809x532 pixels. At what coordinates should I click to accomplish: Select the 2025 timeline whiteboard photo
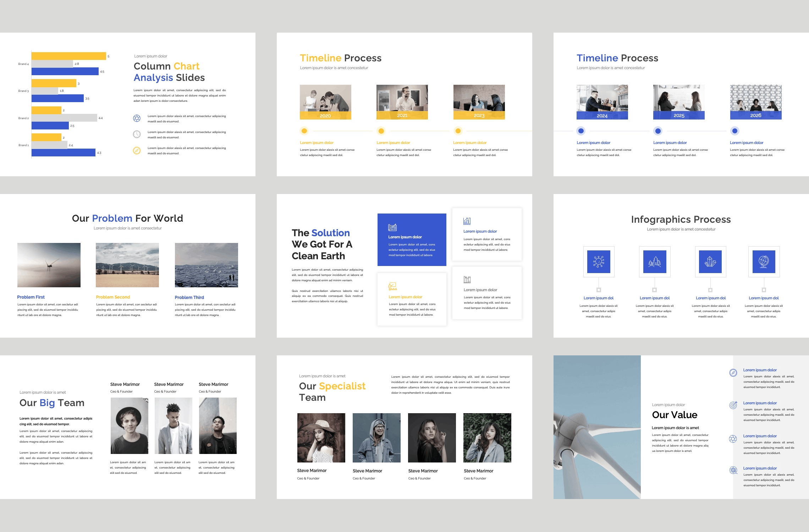coord(679,102)
